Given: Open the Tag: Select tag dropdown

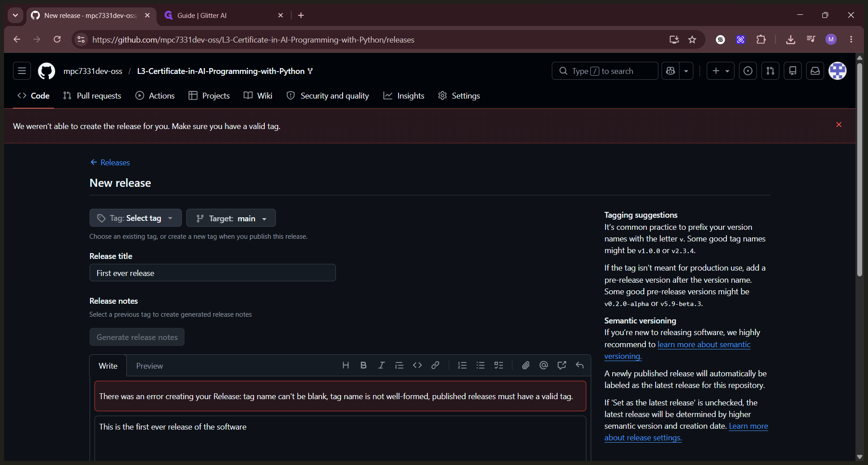Looking at the screenshot, I should (x=135, y=218).
